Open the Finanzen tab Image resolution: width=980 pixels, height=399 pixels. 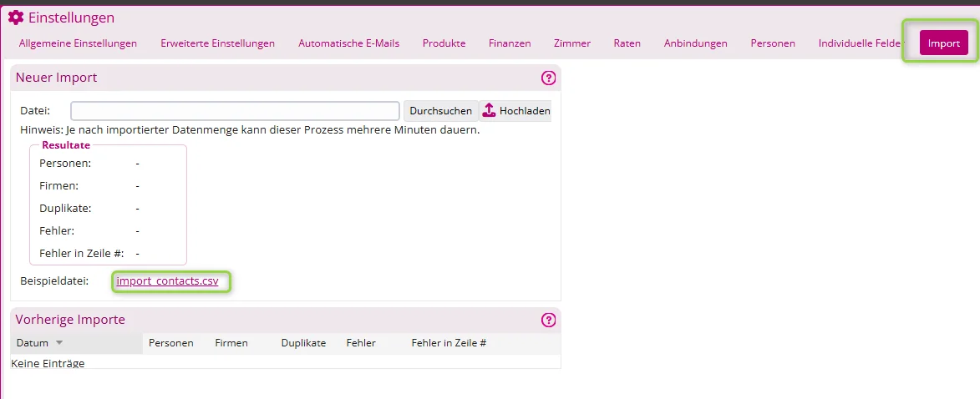point(510,43)
